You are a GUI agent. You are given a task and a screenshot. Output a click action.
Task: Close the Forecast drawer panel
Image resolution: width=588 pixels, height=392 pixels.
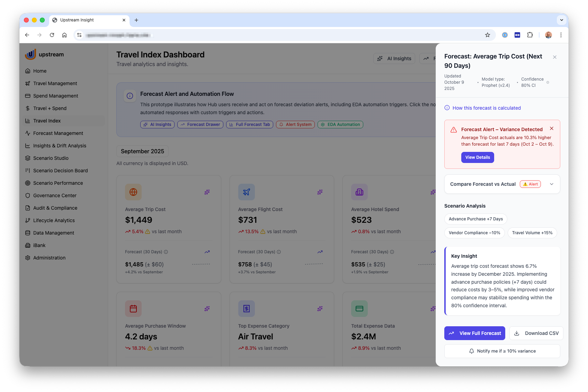[555, 57]
